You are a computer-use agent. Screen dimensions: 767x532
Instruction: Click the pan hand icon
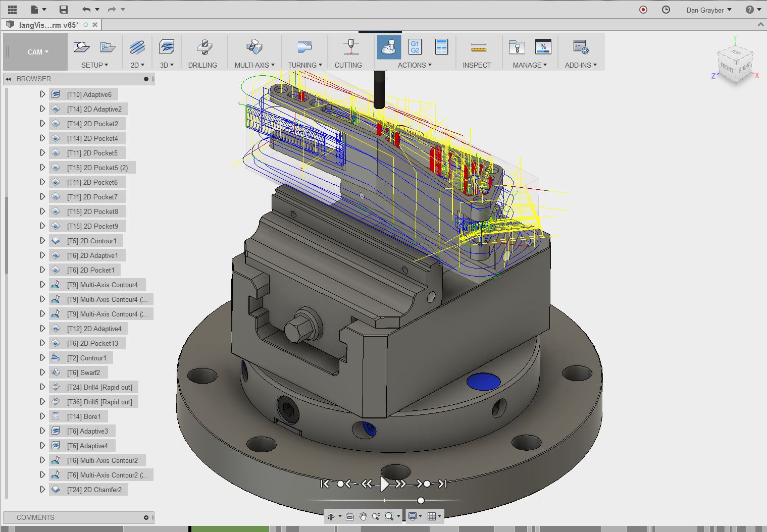click(x=363, y=516)
